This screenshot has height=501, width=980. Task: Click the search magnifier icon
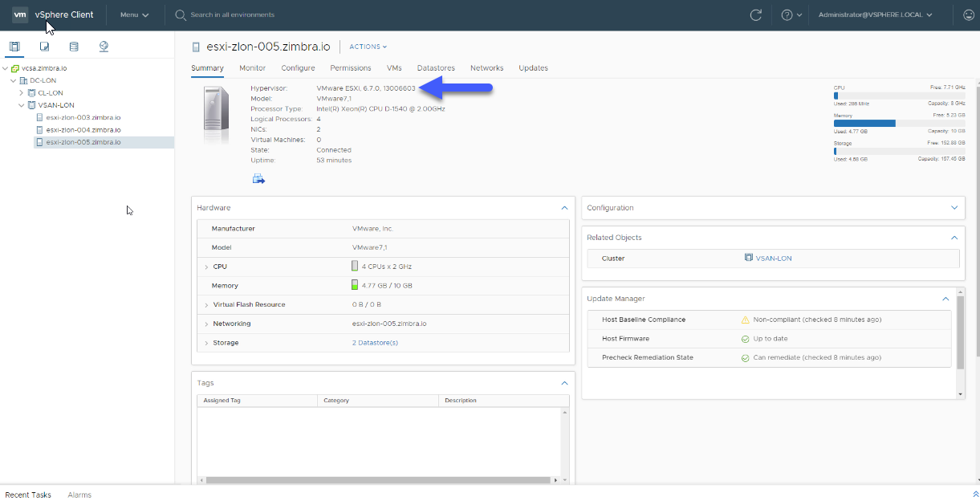point(181,14)
